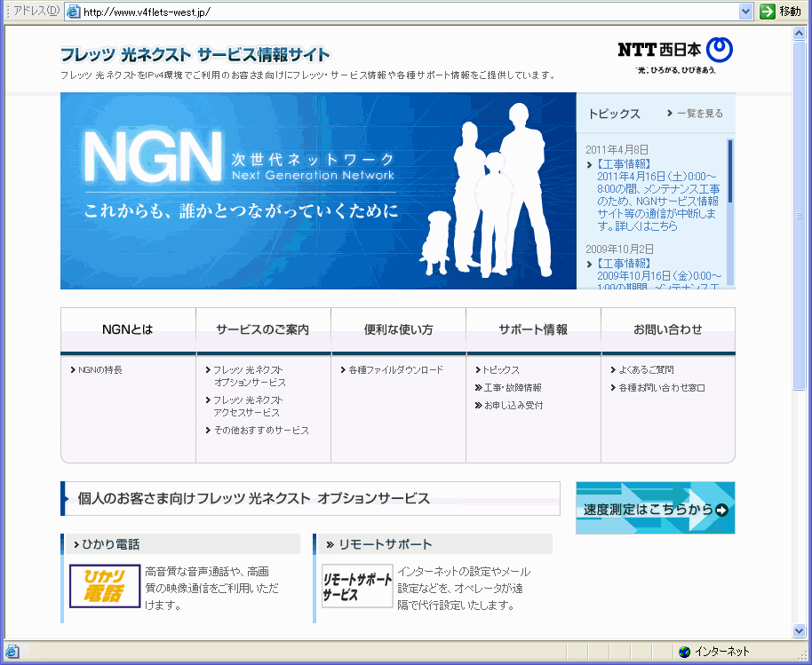The image size is (812, 665).
Task: Click the Internet zone globe icon
Action: 685,652
